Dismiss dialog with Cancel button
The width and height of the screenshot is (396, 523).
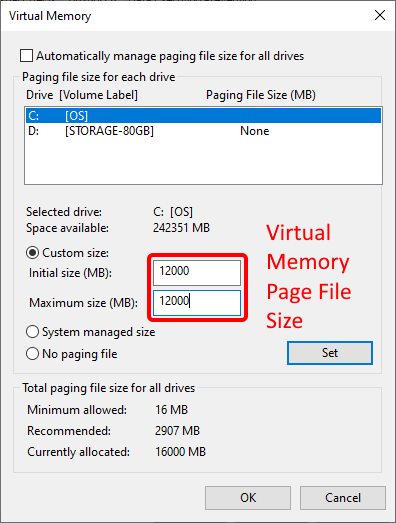point(343,498)
